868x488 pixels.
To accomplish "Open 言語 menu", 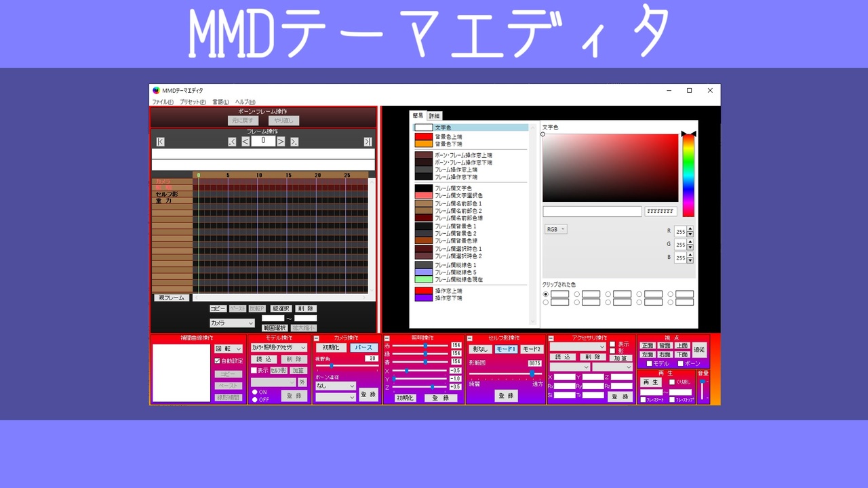I will coord(220,102).
